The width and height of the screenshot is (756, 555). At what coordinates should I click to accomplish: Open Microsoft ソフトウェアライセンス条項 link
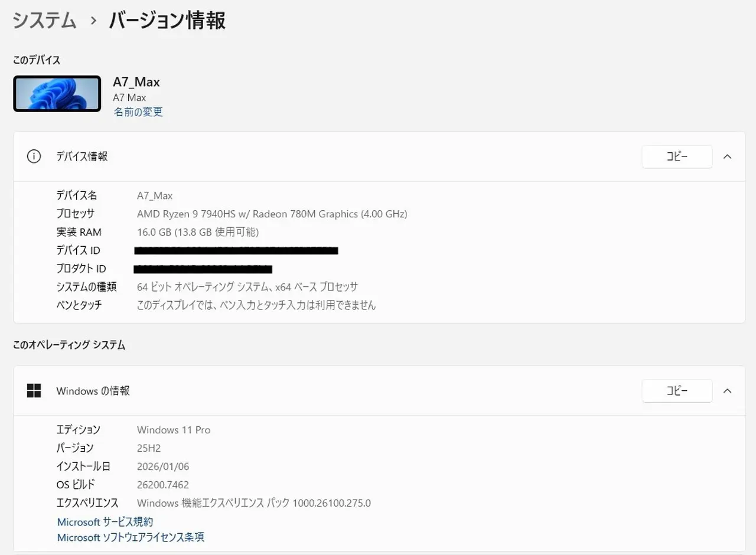[130, 538]
